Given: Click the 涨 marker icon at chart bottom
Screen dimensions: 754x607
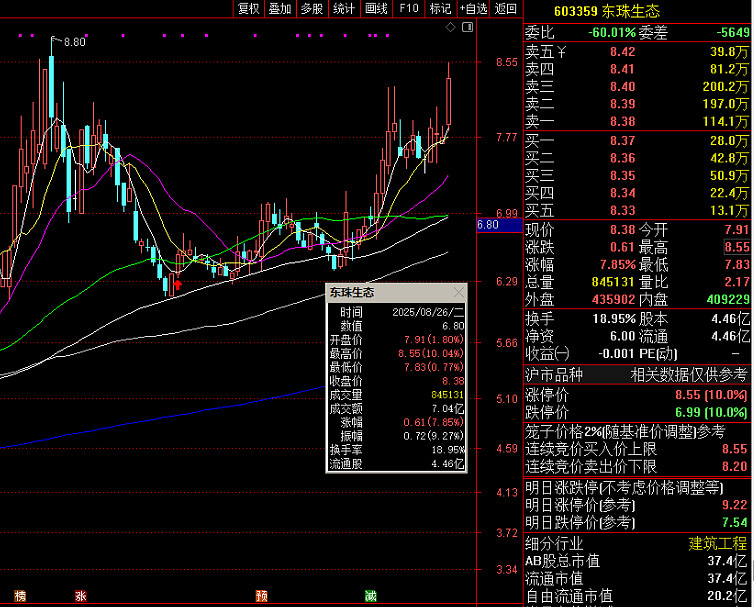Looking at the screenshot, I should coord(80,597).
